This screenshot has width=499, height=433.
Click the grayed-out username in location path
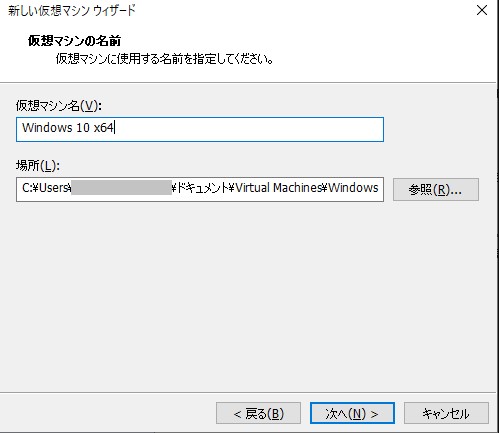[121, 188]
